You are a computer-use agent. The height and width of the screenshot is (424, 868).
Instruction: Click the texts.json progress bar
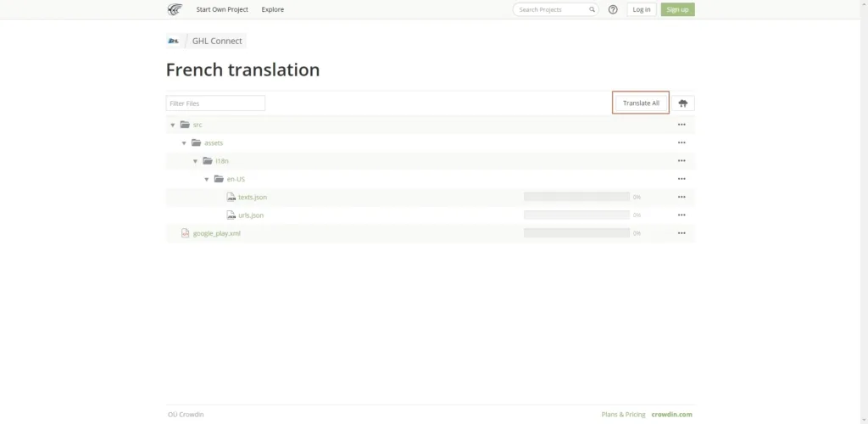click(x=576, y=197)
